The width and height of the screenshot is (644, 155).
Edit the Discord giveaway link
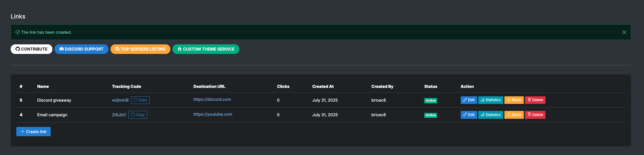(469, 100)
